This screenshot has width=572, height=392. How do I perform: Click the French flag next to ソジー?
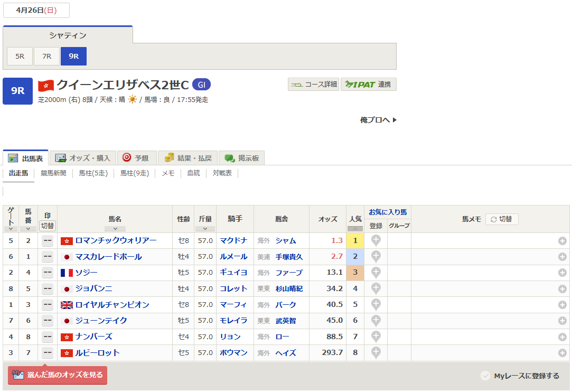pyautogui.click(x=67, y=273)
